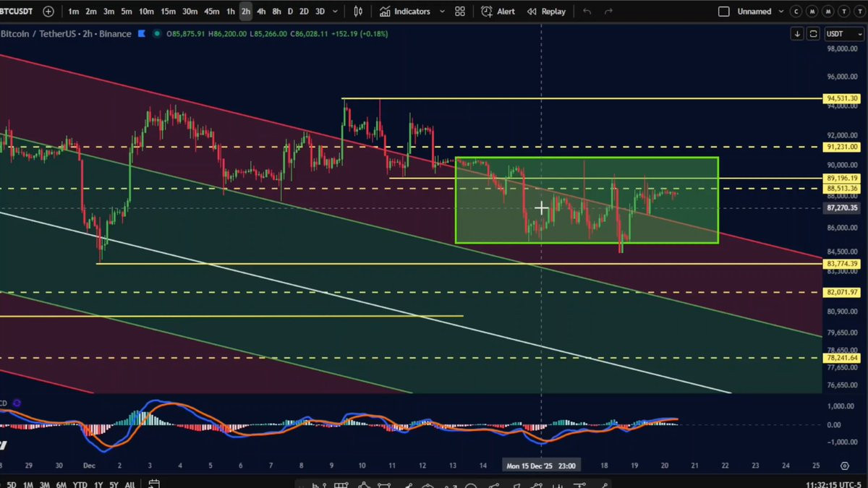Click the Mon 15 Dec '25 23:00 time label
The image size is (868, 488).
[x=541, y=466]
